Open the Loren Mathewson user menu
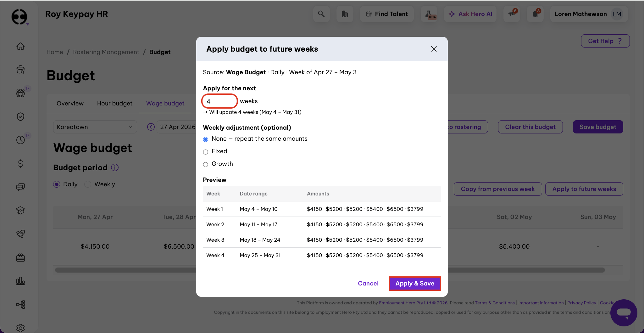The width and height of the screenshot is (644, 333). 588,14
